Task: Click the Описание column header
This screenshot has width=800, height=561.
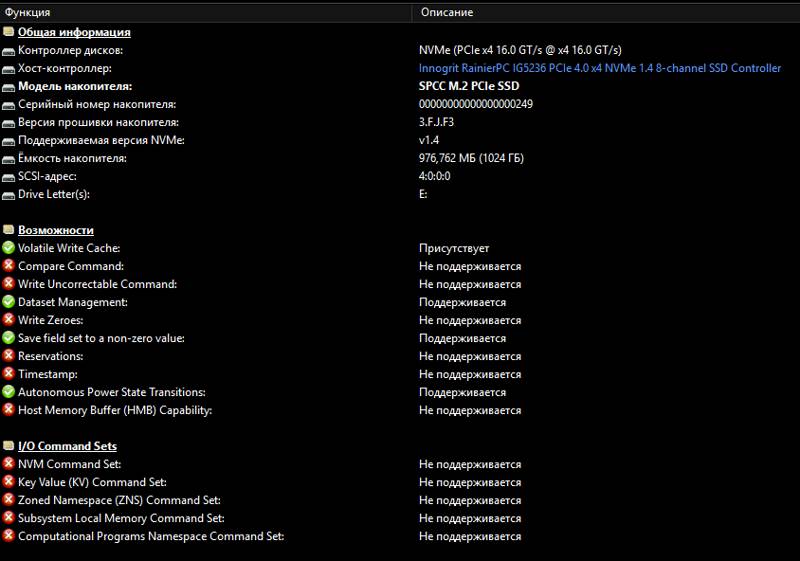Action: 446,12
